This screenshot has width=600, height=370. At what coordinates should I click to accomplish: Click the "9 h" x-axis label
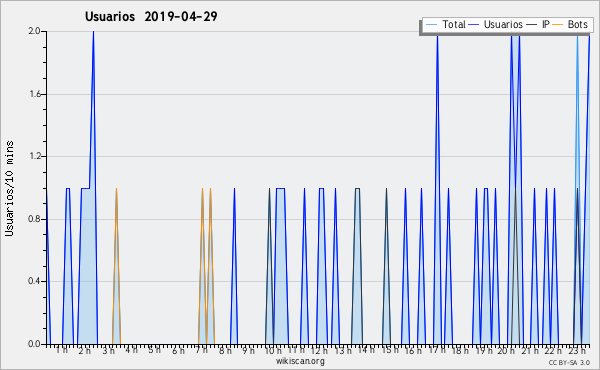248,350
